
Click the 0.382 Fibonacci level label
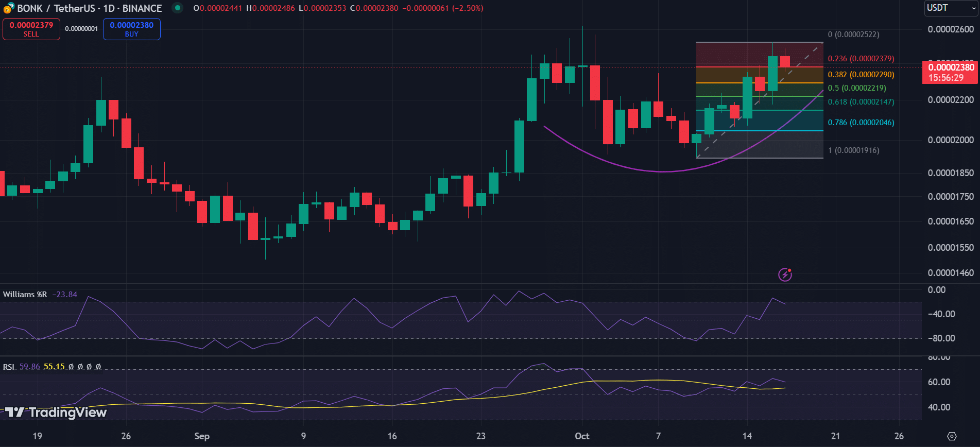(x=861, y=75)
